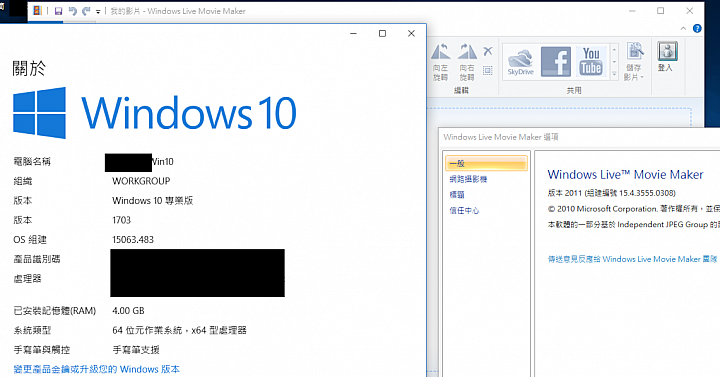This screenshot has width=720, height=377.
Task: Click the 手寫筆支援 pen support value
Action: tap(136, 350)
